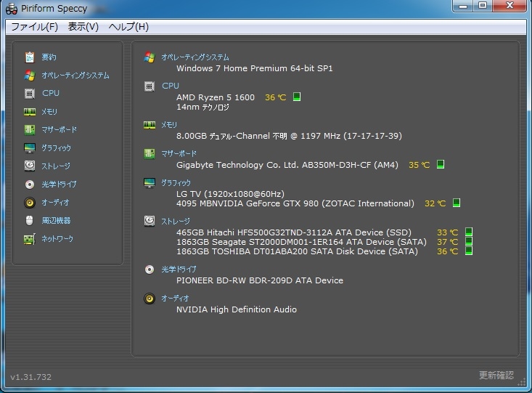Open the 表示(V) menu

(x=83, y=27)
